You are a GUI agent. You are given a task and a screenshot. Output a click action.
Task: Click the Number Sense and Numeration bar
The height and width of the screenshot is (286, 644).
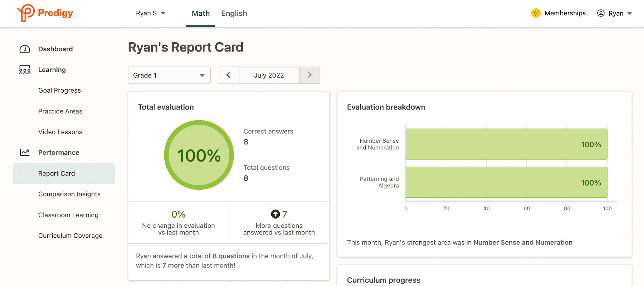(x=506, y=144)
